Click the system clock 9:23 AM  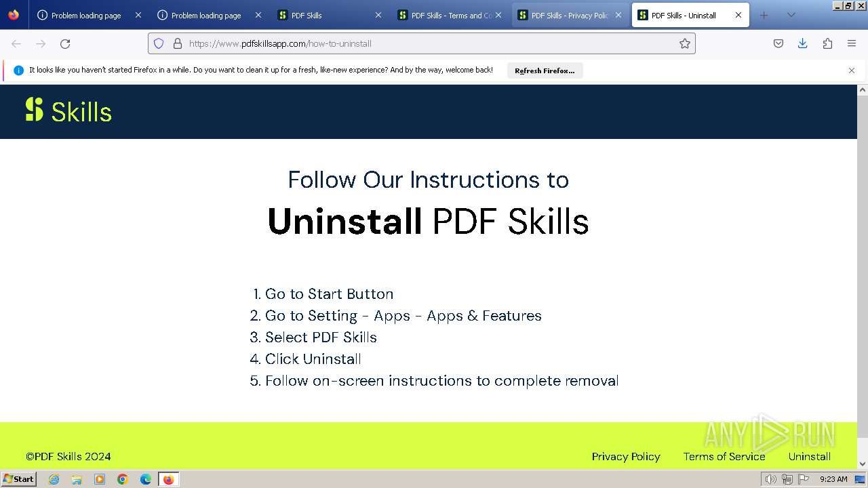833,479
